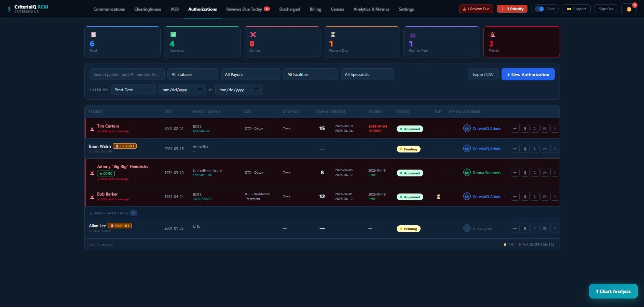
Task: Click the envelope icon in Brian Walsh's row
Action: (x=545, y=149)
